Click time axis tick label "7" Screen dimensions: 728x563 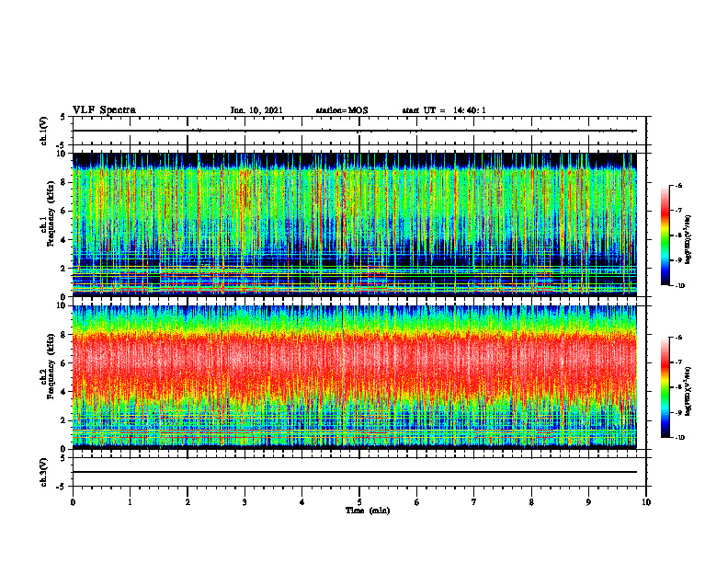coord(474,502)
